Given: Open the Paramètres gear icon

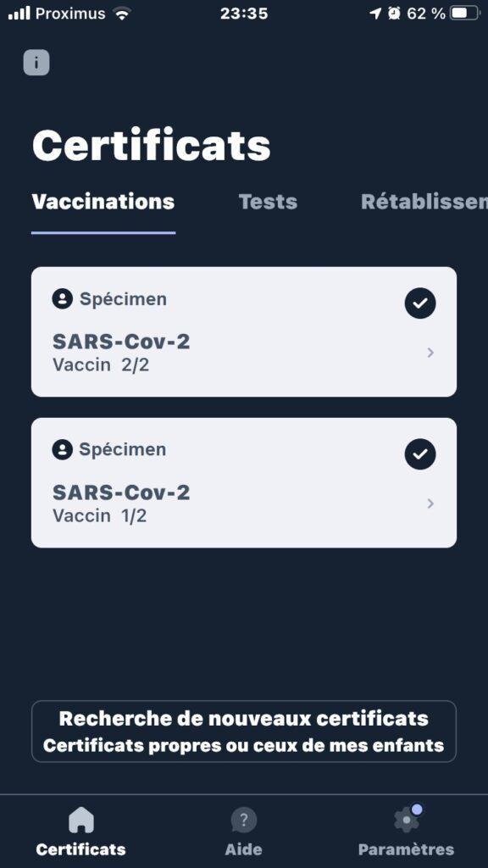Looking at the screenshot, I should point(408,819).
